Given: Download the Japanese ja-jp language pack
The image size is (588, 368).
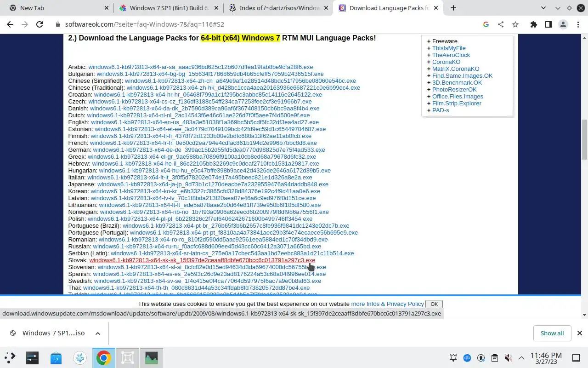Looking at the screenshot, I should pos(213,184).
